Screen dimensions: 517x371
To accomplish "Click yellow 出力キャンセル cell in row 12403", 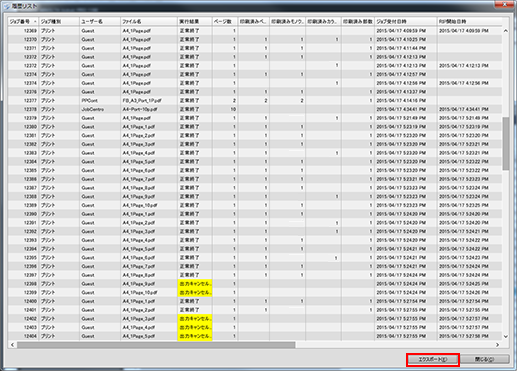I will coord(195,327).
